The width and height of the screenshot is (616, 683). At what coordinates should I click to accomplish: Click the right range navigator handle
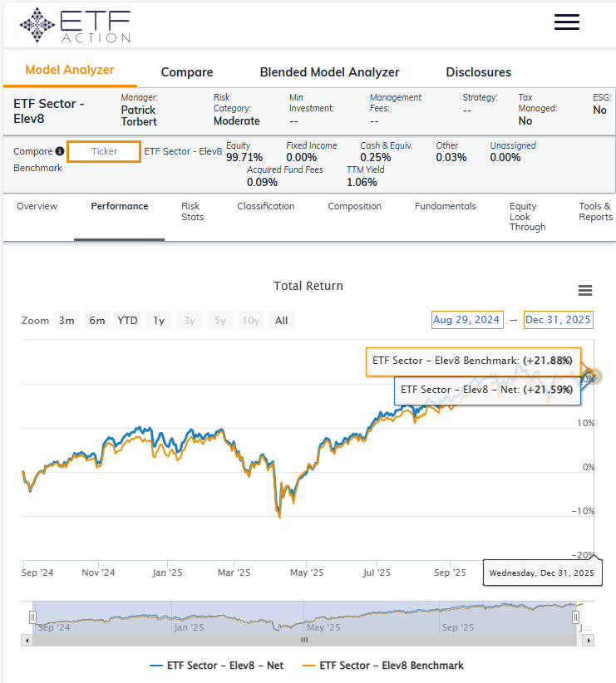[575, 617]
